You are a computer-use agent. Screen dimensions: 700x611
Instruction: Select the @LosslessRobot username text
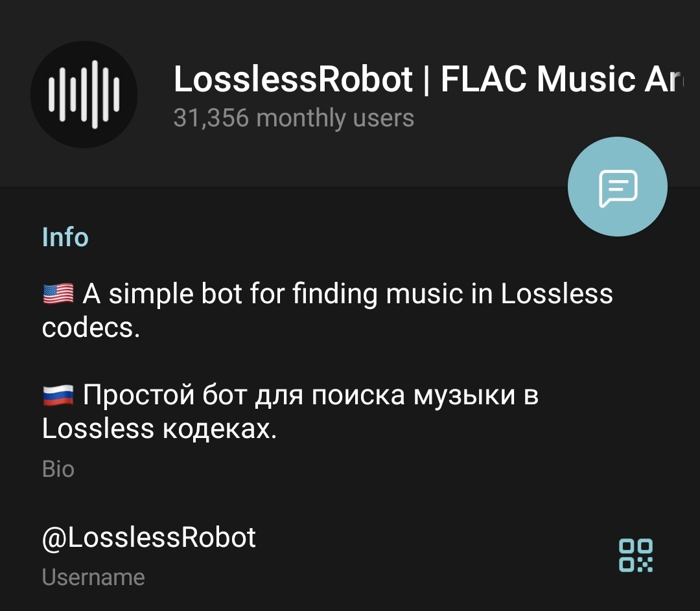148,537
